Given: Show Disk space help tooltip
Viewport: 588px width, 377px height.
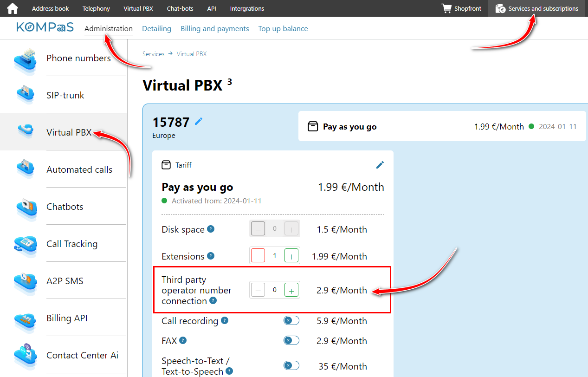Looking at the screenshot, I should [211, 229].
